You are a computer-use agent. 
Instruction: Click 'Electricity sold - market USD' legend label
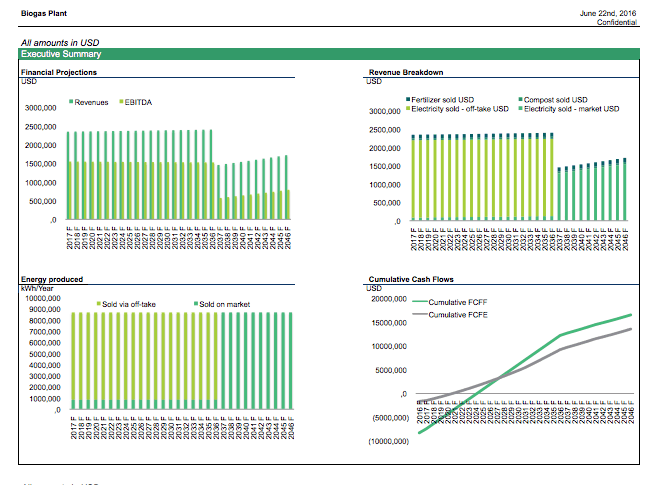[x=571, y=109]
